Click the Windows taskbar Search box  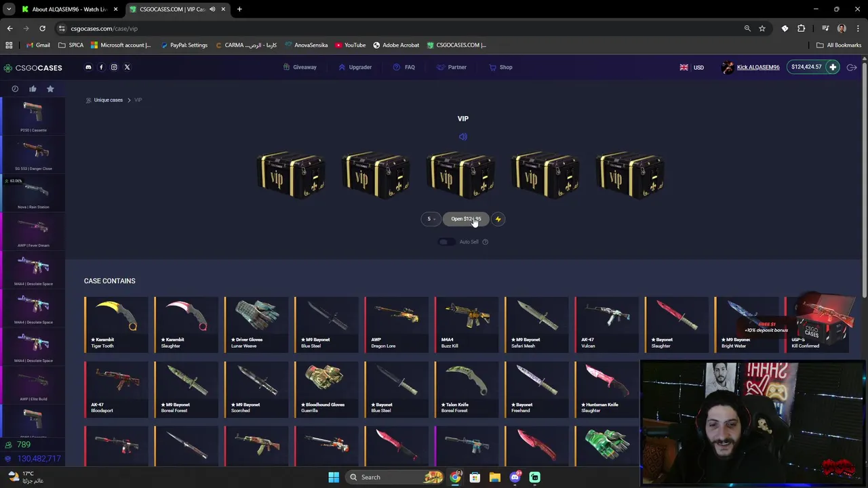pyautogui.click(x=396, y=477)
